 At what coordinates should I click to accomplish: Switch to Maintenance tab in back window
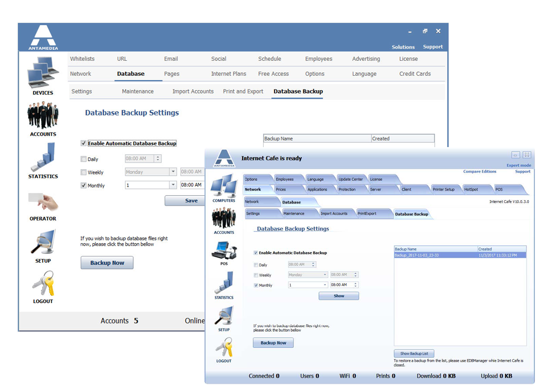coord(138,91)
